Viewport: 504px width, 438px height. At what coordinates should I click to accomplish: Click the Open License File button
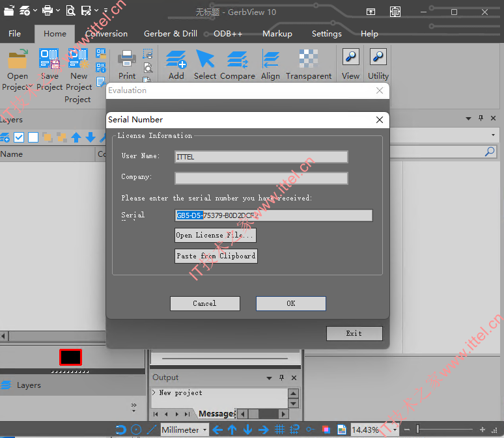click(x=216, y=235)
